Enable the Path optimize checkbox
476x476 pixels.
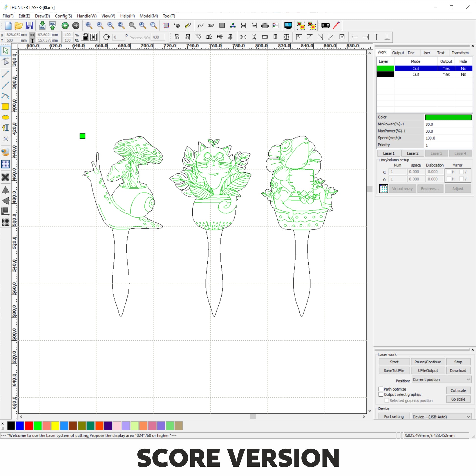(x=381, y=389)
